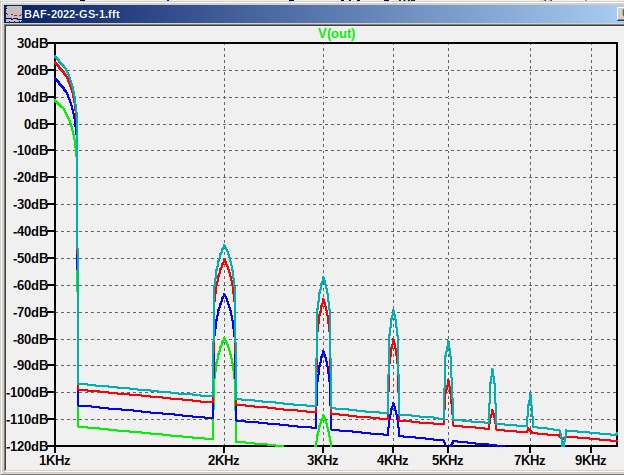This screenshot has height=475, width=624.
Task: Select the V(out) trace label
Action: click(337, 33)
